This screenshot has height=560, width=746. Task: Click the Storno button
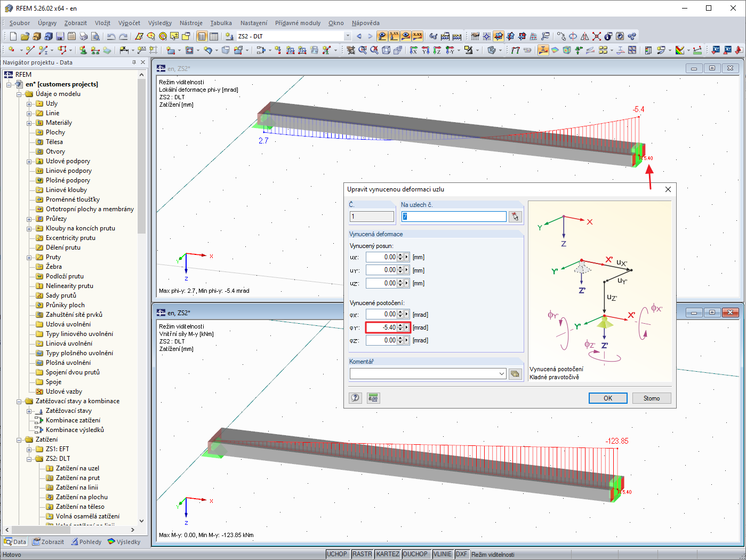(651, 398)
